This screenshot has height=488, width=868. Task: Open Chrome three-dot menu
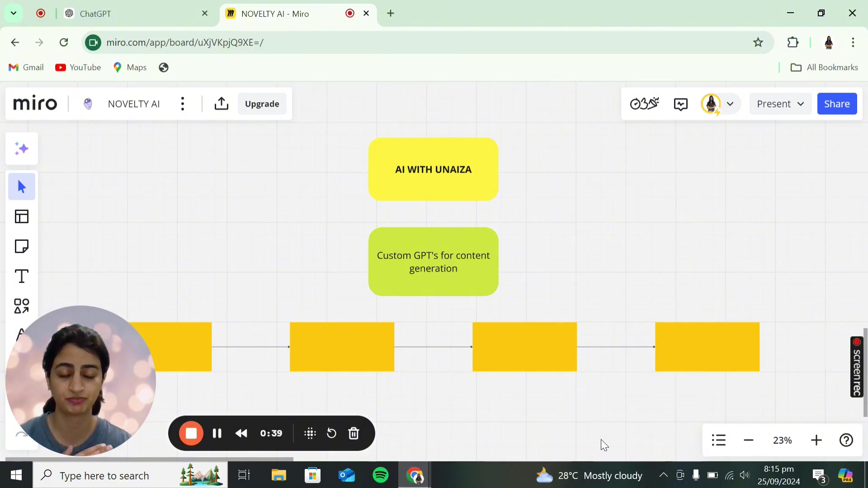coord(853,42)
